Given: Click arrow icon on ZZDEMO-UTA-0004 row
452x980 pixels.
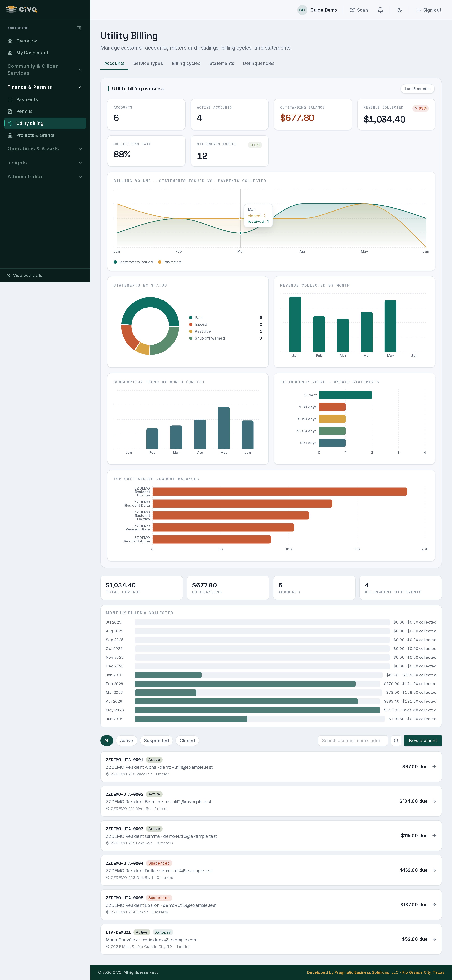Looking at the screenshot, I should [x=434, y=870].
